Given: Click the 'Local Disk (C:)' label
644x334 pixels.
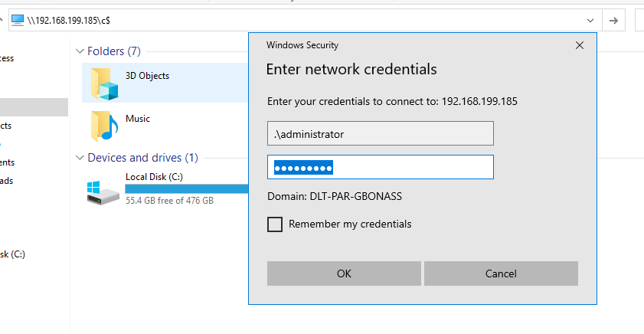Looking at the screenshot, I should 154,177.
